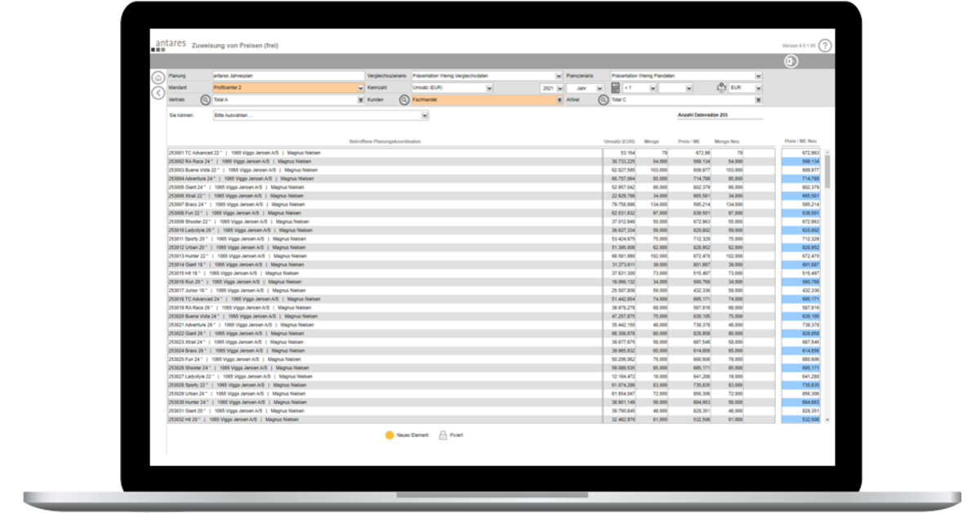Open the Planung dropdown antares Jahresplan
The height and width of the screenshot is (513, 980).
point(287,76)
